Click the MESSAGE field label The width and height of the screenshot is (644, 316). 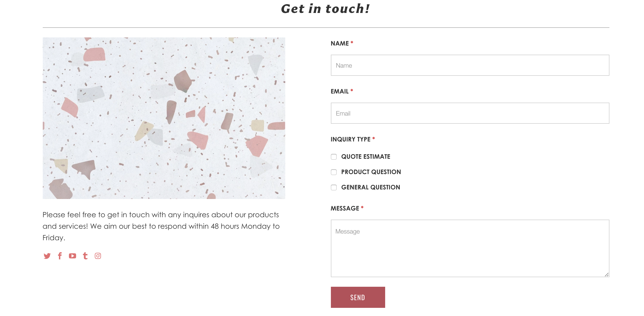pos(345,208)
